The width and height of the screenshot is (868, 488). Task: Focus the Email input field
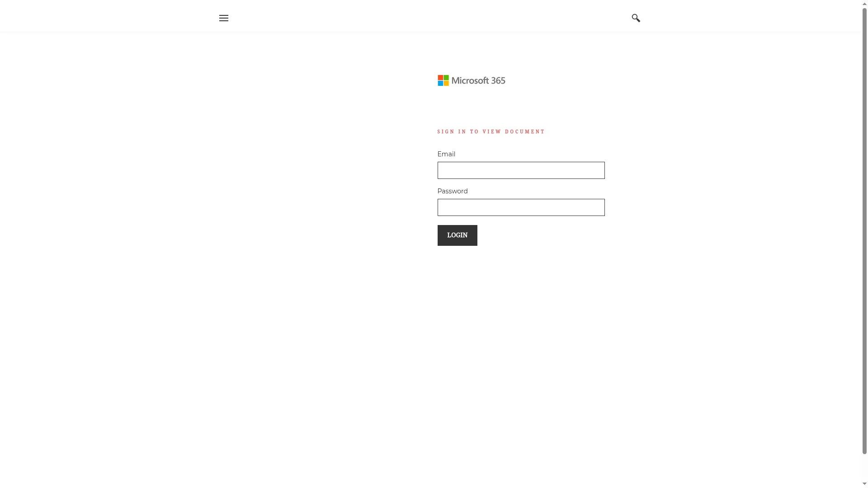521,170
